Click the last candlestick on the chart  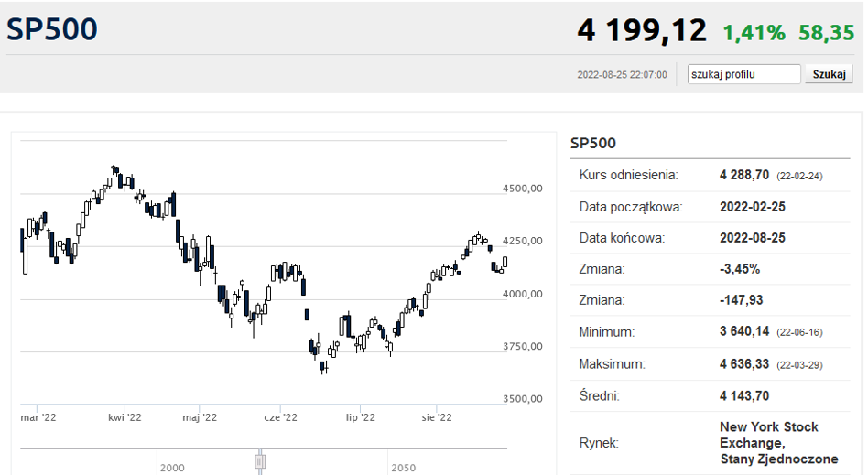505,263
